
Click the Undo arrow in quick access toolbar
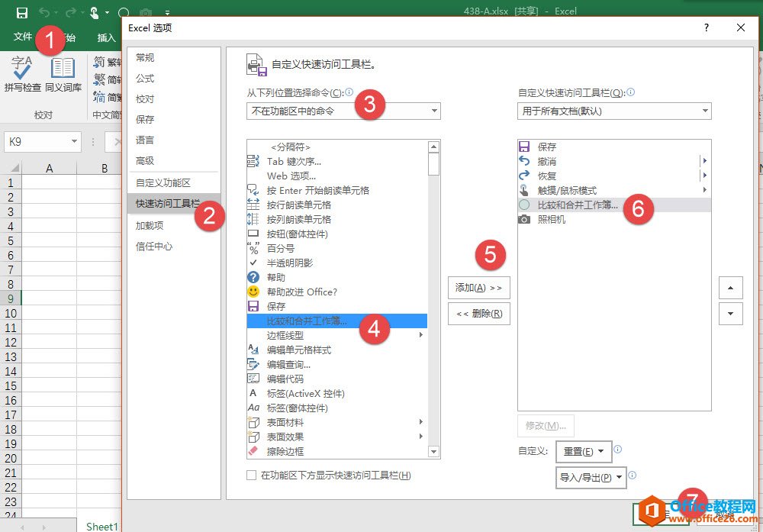pyautogui.click(x=44, y=13)
